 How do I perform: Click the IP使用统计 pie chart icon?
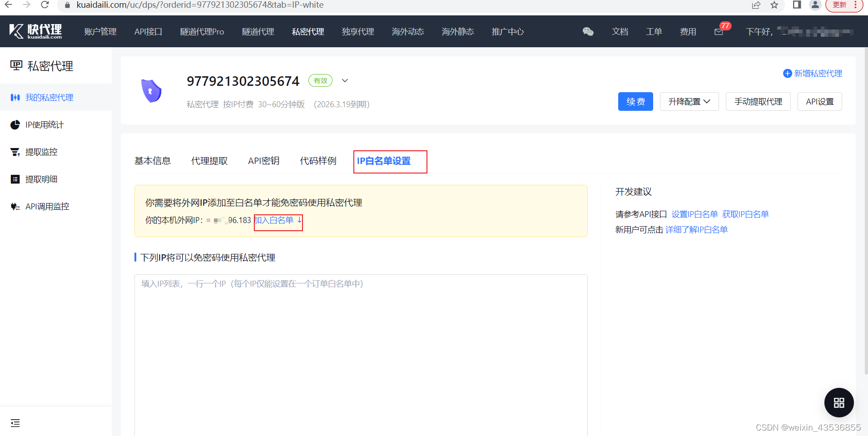15,124
